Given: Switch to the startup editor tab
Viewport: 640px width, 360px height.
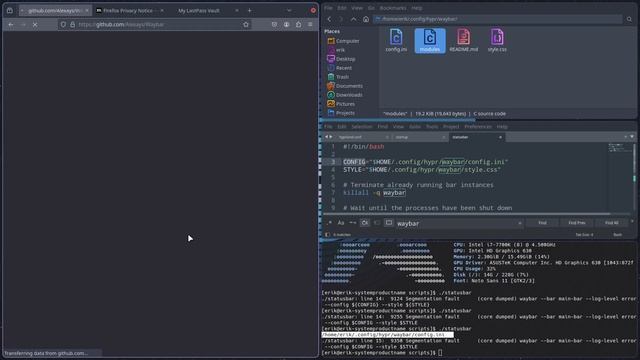Looking at the screenshot, I should [x=419, y=137].
